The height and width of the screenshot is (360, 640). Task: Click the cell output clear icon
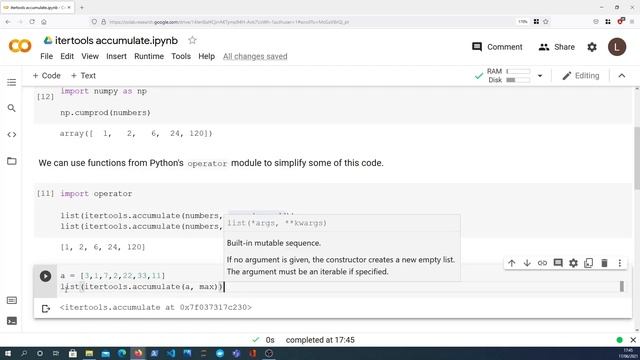pos(45,308)
